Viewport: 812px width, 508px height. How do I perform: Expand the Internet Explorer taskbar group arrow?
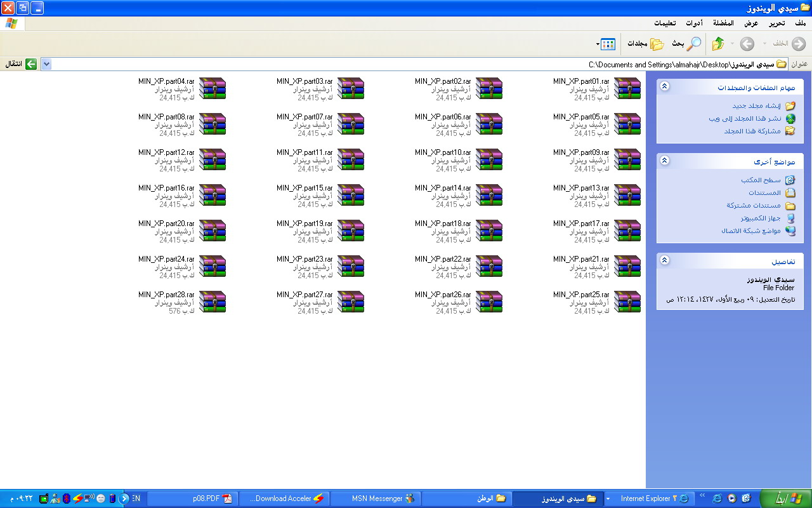pos(608,498)
